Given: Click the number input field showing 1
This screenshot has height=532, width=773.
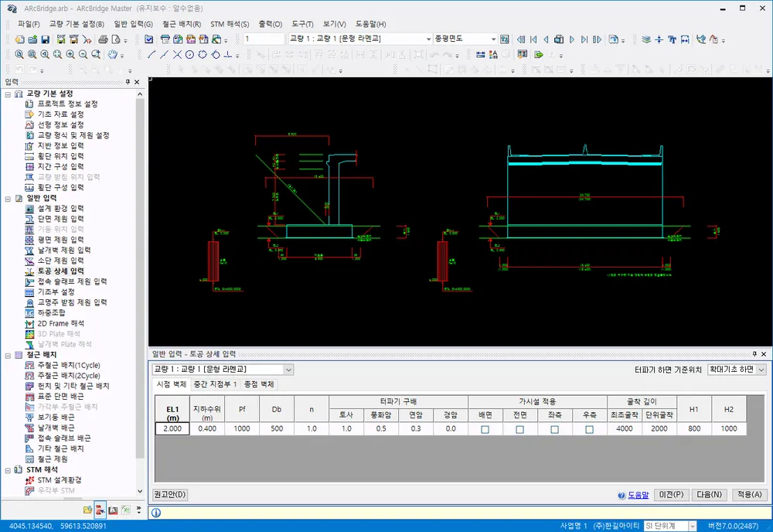Looking at the screenshot, I should (264, 39).
